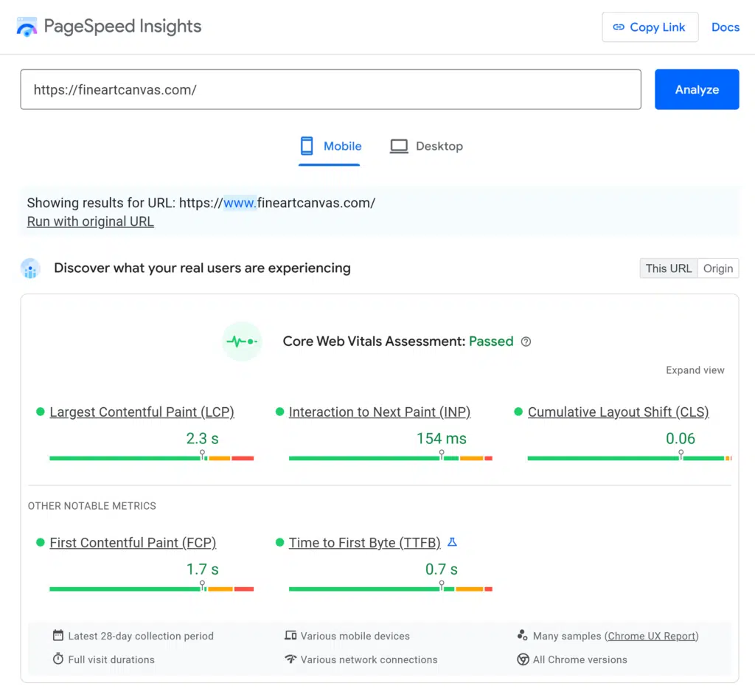
Task: Switch to the Desktop tab
Action: click(x=426, y=146)
